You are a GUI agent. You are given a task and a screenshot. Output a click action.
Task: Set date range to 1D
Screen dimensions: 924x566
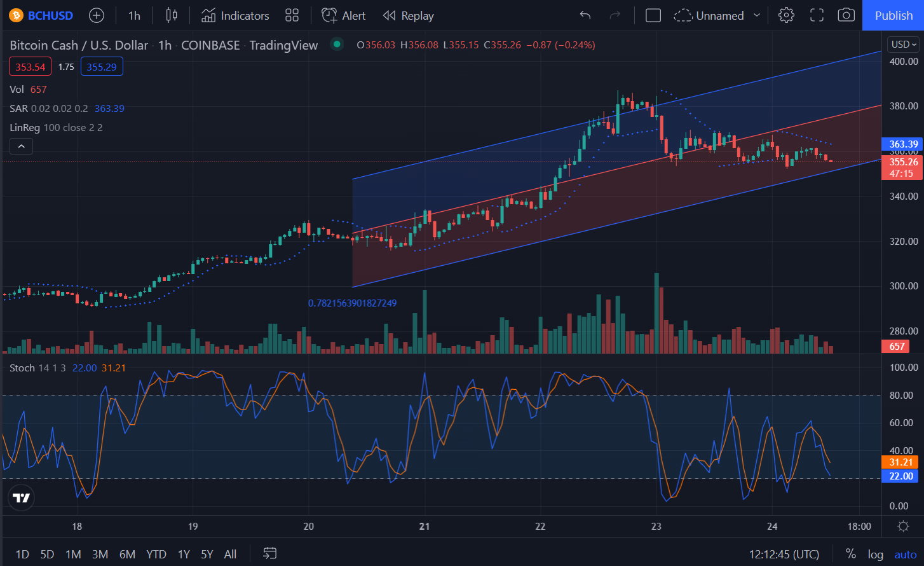tap(22, 555)
